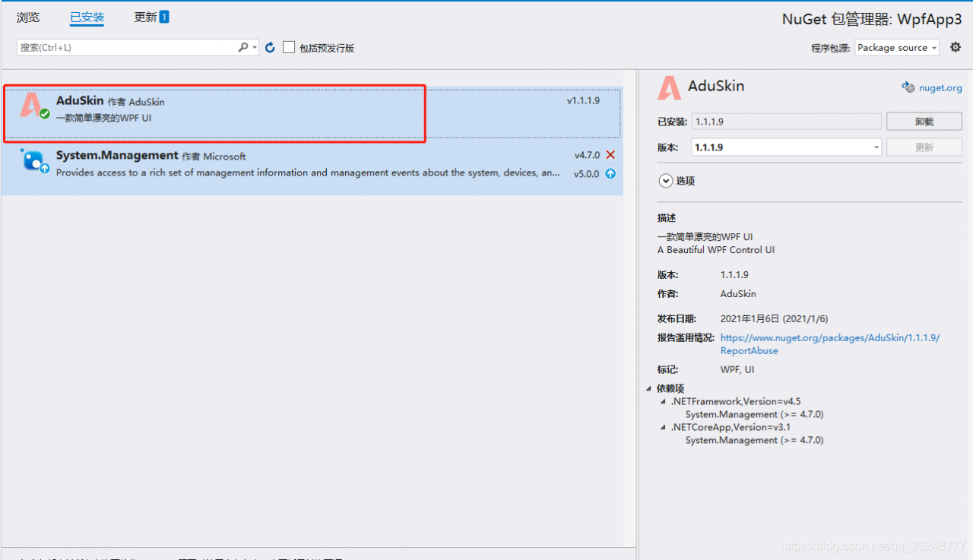Click the 卸载 uninstall button
Image resolution: width=973 pixels, height=560 pixels.
pyautogui.click(x=924, y=122)
